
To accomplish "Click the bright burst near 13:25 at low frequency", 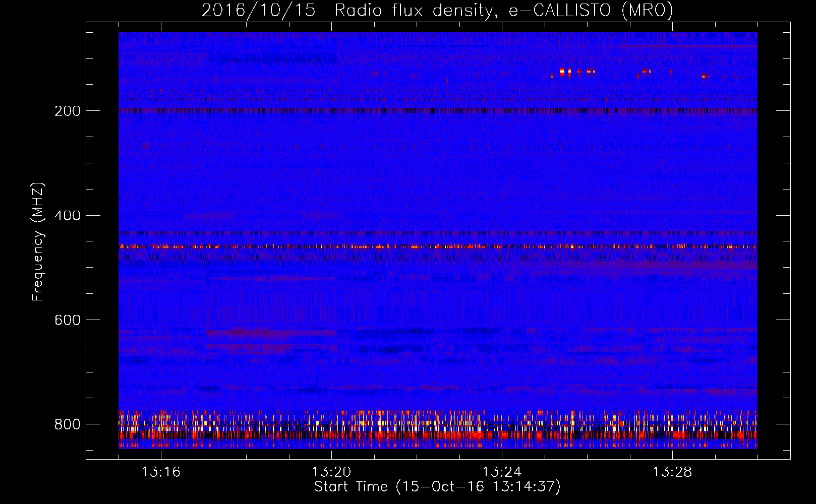I will point(563,72).
